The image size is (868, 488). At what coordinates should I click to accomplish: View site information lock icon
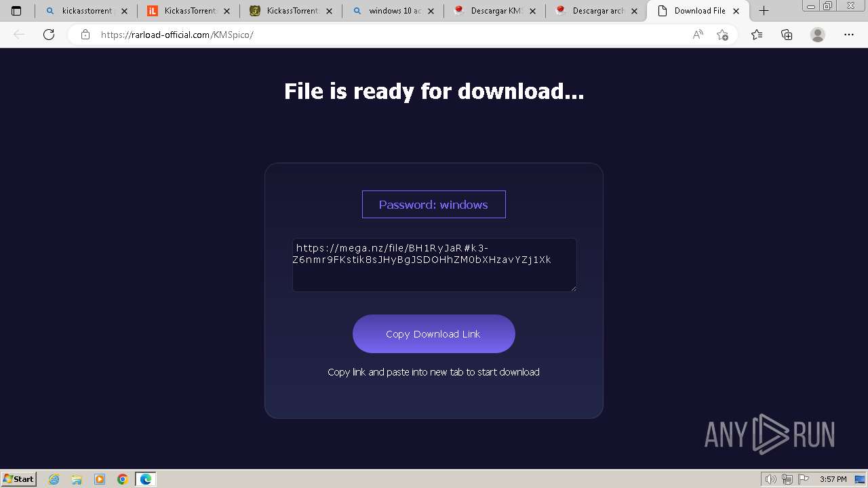85,35
